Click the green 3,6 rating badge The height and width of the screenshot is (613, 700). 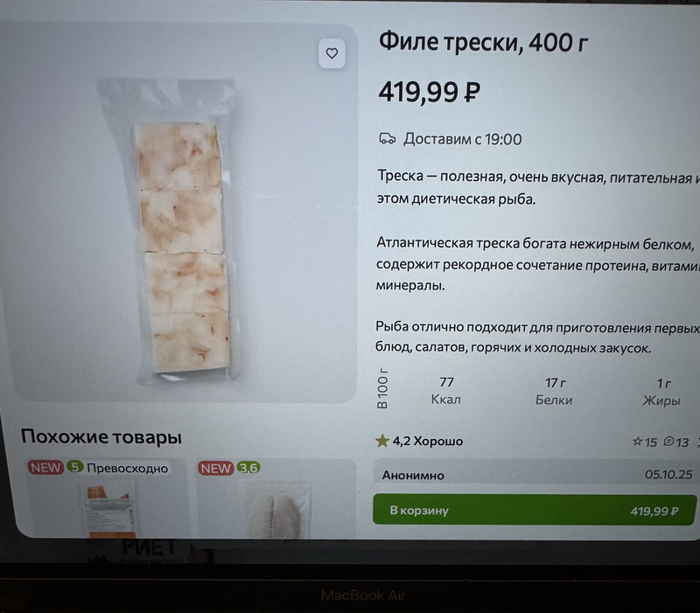click(248, 468)
